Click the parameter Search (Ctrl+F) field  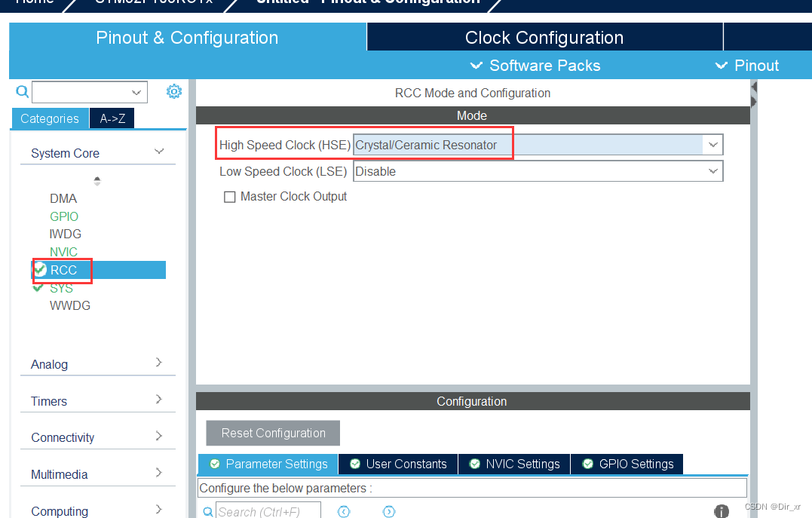[268, 512]
